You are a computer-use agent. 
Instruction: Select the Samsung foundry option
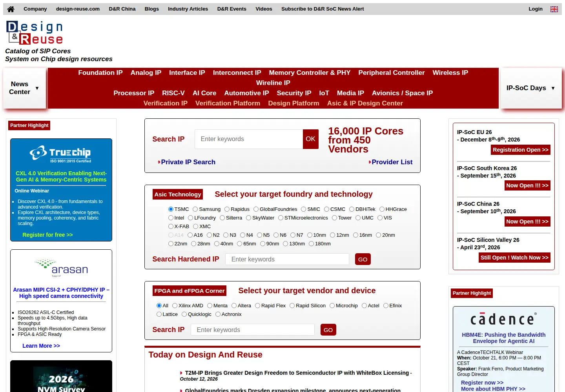(195, 209)
